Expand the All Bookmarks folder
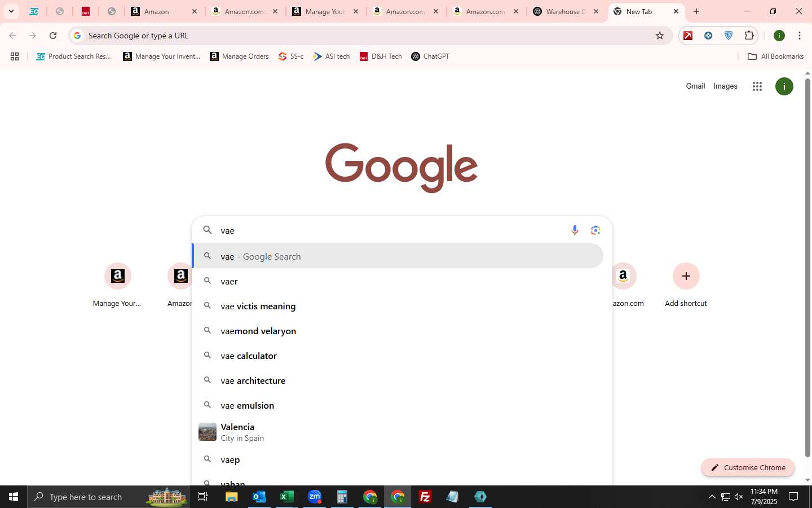 (775, 56)
